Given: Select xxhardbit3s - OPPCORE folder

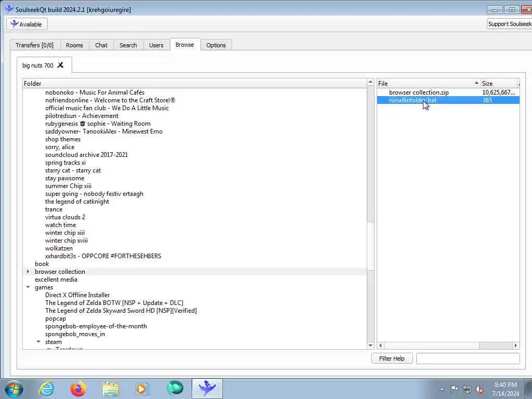Looking at the screenshot, I should click(x=103, y=256).
